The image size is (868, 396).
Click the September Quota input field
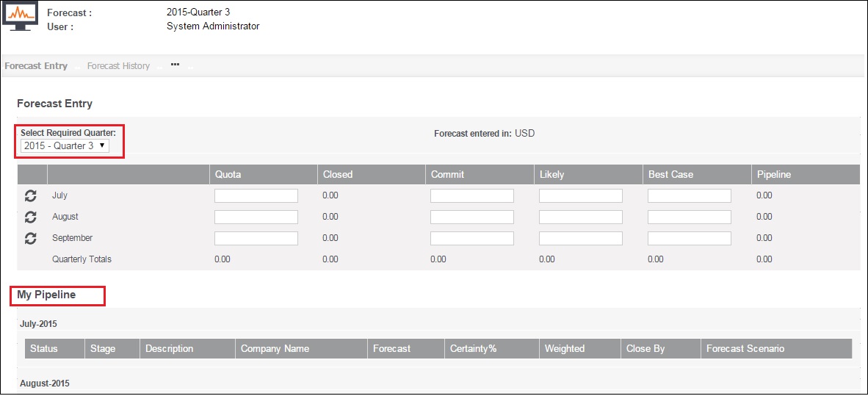click(x=256, y=238)
